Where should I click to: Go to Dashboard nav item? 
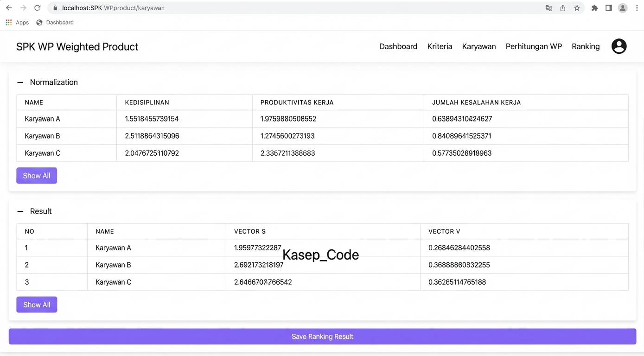click(398, 46)
